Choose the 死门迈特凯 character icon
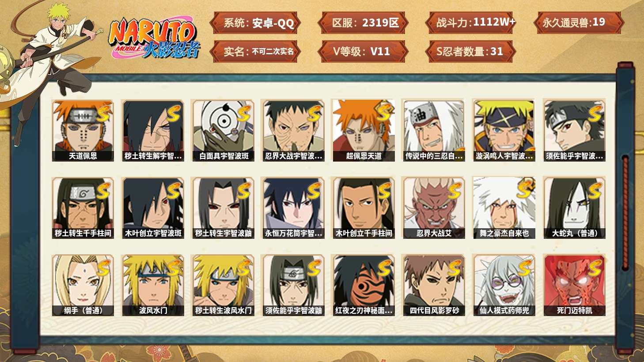Image resolution: width=644 pixels, height=362 pixels. (574, 285)
